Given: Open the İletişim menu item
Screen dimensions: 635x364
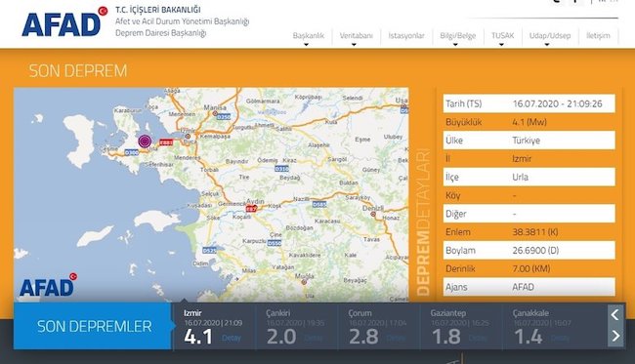Looking at the screenshot, I should [598, 35].
